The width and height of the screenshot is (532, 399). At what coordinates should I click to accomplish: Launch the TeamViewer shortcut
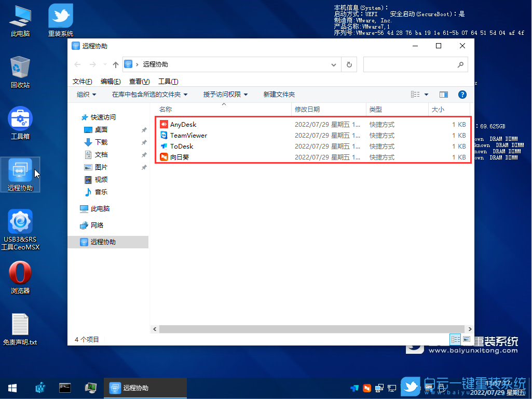[189, 135]
